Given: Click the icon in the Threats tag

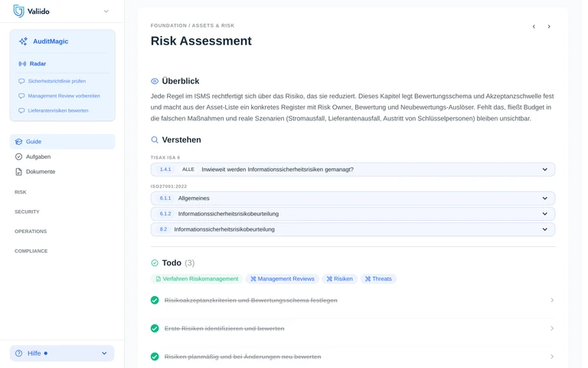Looking at the screenshot, I should 367,279.
